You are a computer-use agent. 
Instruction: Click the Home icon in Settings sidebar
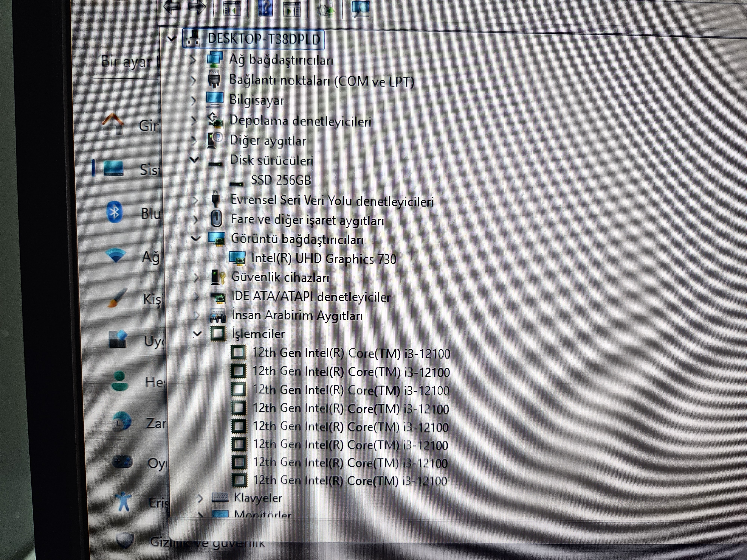(x=113, y=124)
